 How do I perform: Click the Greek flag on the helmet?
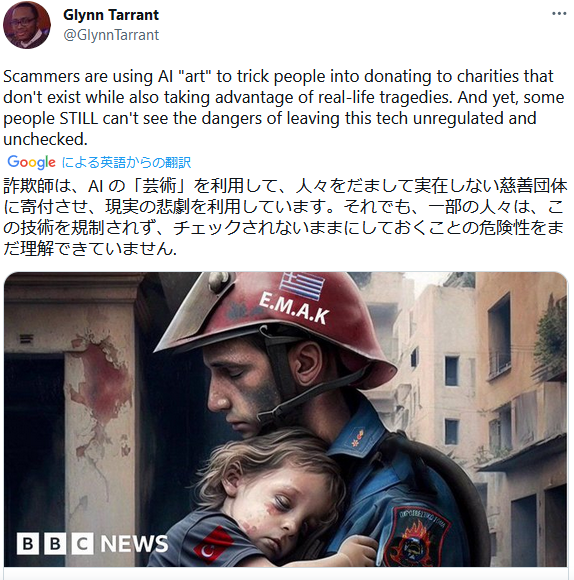(x=302, y=285)
